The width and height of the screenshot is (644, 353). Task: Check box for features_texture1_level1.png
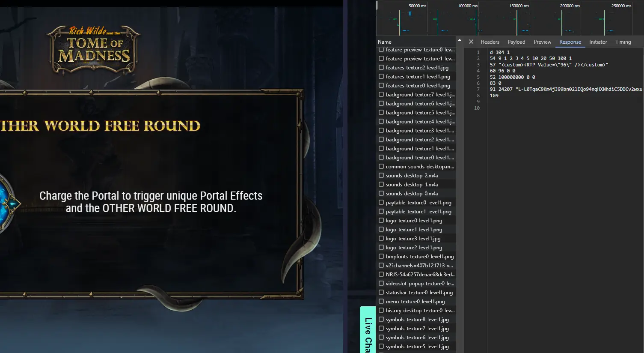click(x=381, y=77)
